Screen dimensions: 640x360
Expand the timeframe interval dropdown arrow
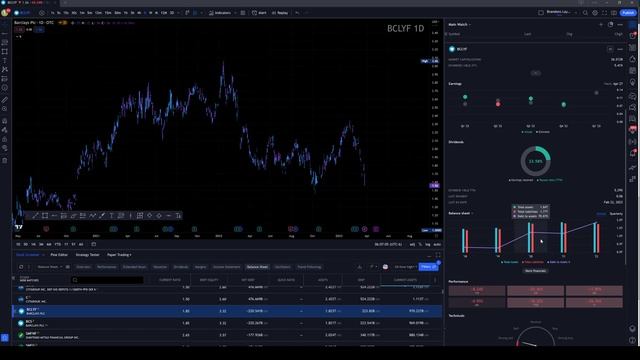click(178, 13)
